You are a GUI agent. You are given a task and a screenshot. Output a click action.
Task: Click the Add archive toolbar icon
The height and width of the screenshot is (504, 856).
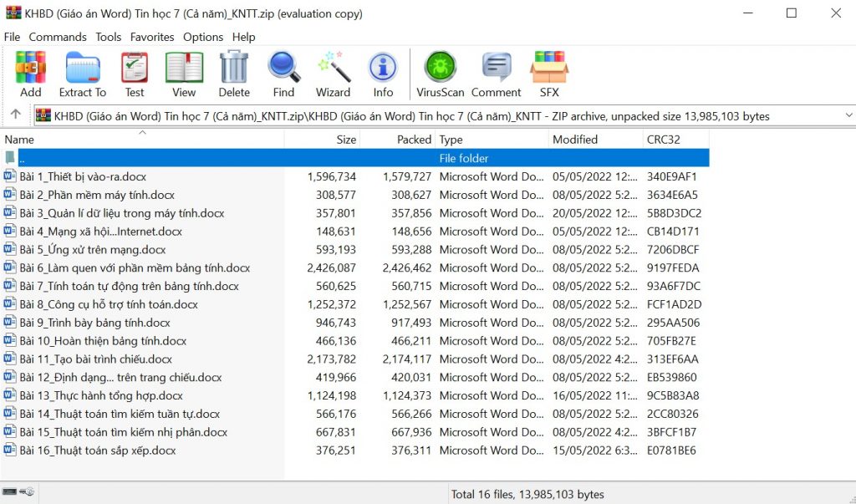coord(31,74)
